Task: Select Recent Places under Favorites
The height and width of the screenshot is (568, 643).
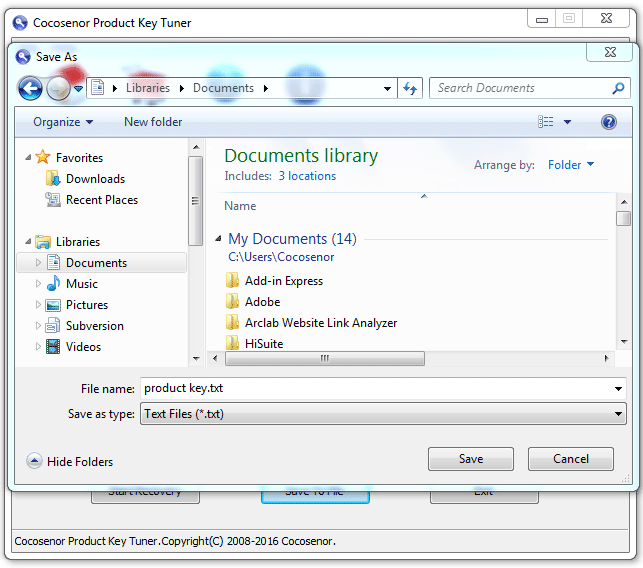Action: coord(102,200)
